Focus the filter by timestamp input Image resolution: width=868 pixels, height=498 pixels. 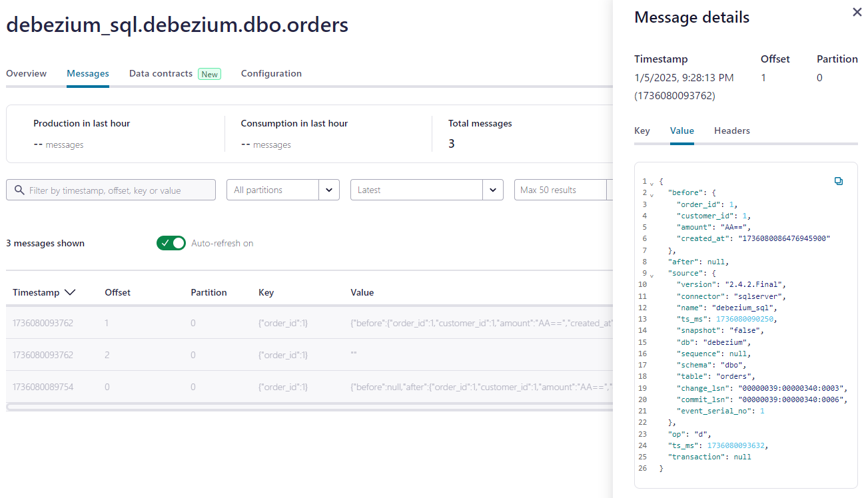[111, 190]
